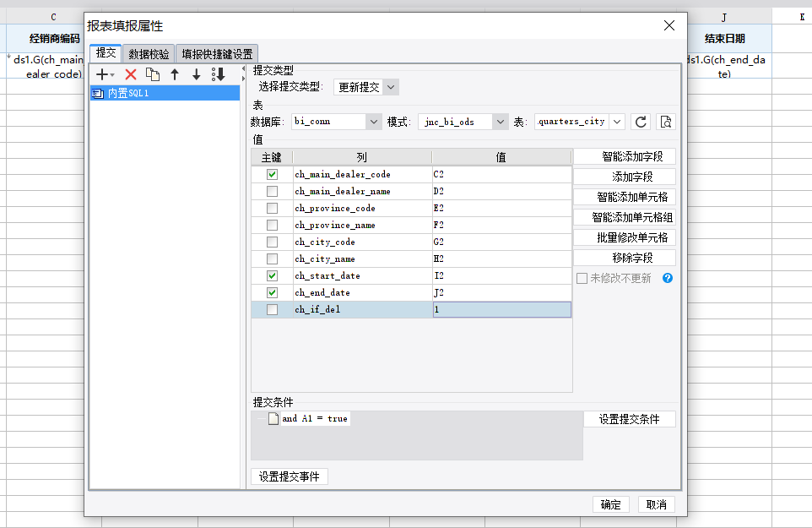
Task: Switch to the 填报快捷键设置 tab
Action: (x=217, y=54)
